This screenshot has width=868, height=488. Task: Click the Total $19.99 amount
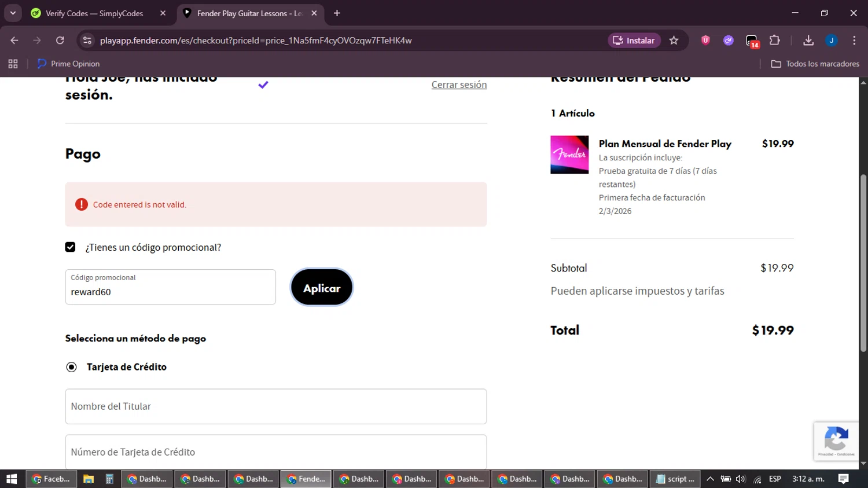(773, 330)
